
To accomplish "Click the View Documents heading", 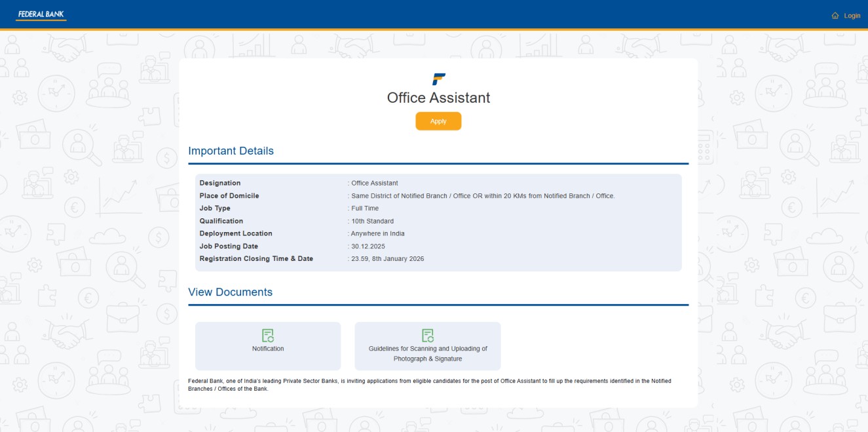I will coord(230,292).
